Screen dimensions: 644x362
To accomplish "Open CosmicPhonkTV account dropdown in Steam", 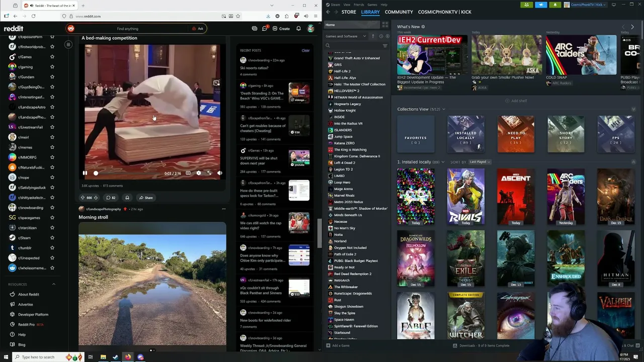I will pyautogui.click(x=585, y=5).
